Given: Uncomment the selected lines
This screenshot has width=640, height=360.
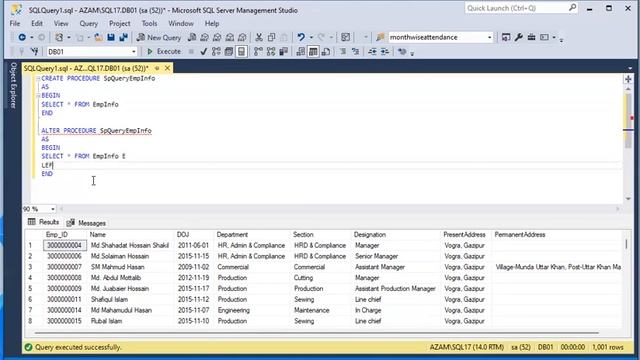Looking at the screenshot, I should [356, 52].
